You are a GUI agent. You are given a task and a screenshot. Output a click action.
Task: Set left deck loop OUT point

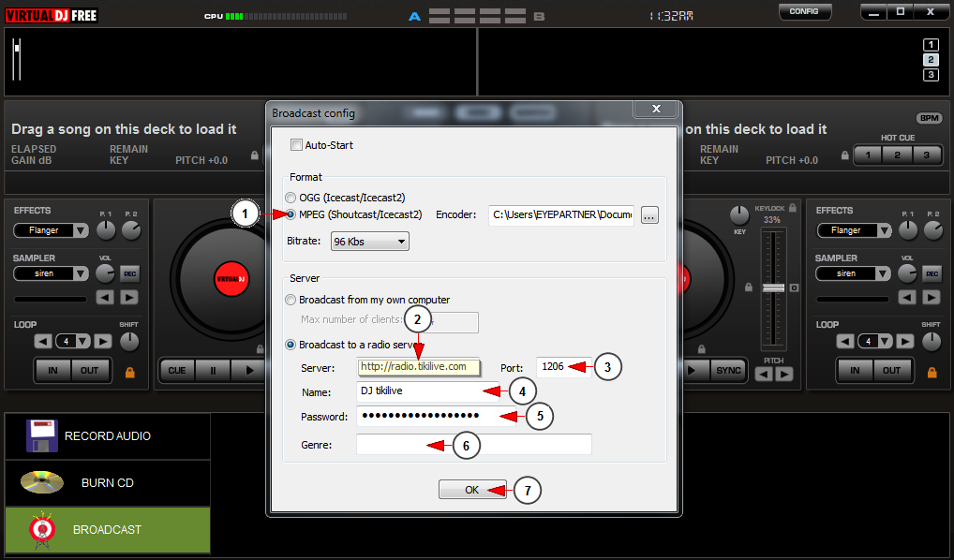pyautogui.click(x=89, y=370)
